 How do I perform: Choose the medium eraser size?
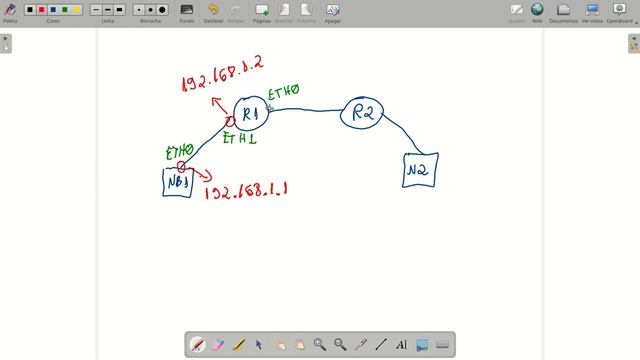click(151, 9)
